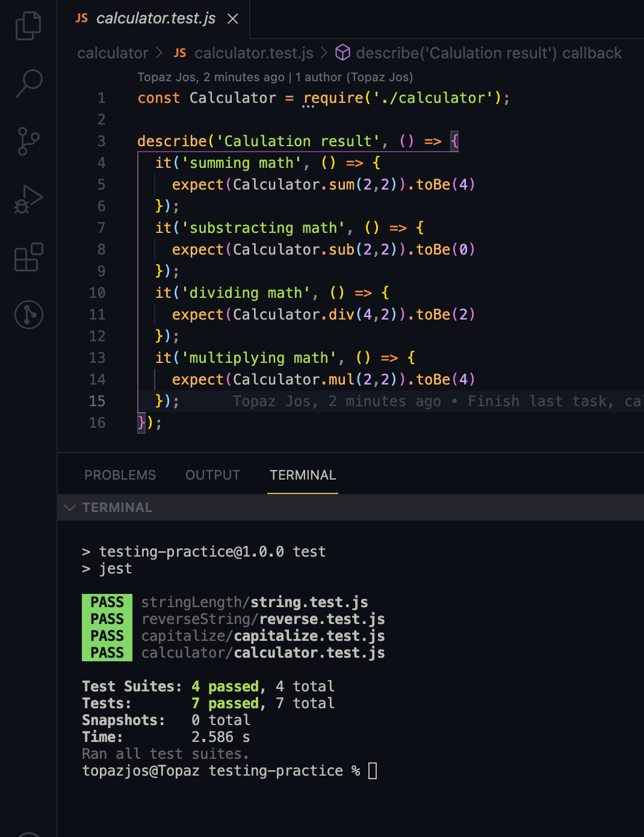Screen dimensions: 644x837
Task: Click inline blame text on line 15
Action: coord(438,401)
